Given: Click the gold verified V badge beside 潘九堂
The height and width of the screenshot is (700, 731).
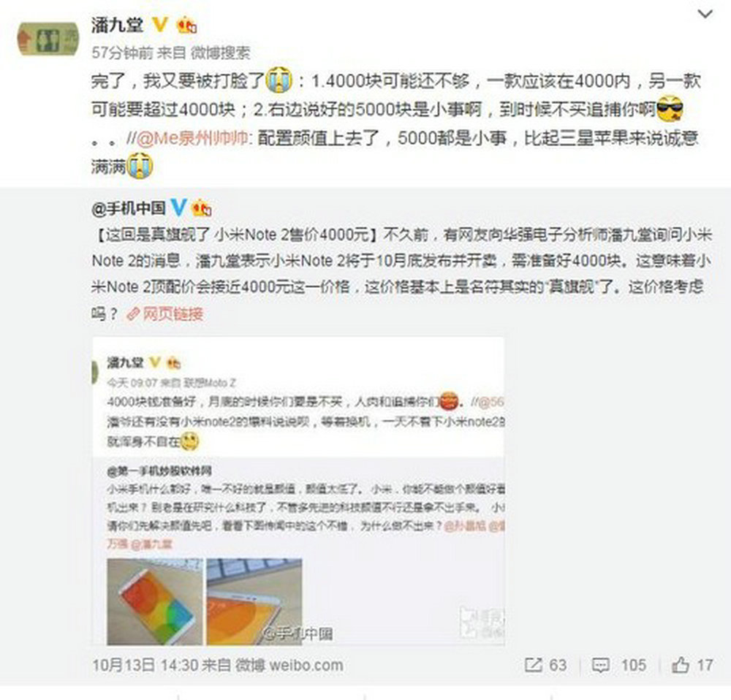Looking at the screenshot, I should coord(160,25).
